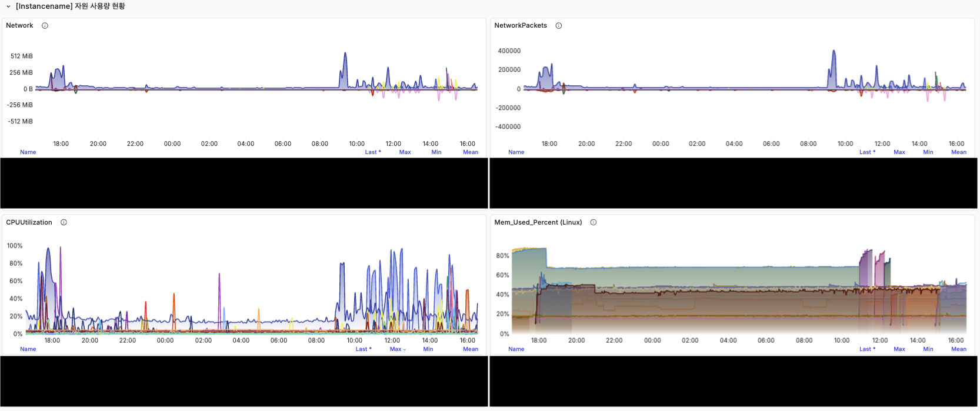Screen dimensions: 980x411
Task: Click the 10:00 spike peak in Network graph
Action: pos(345,54)
